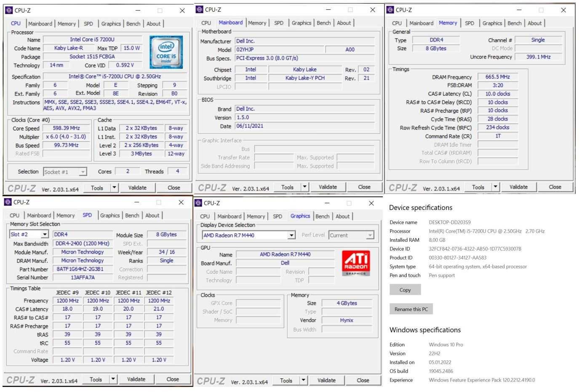582x392 pixels.
Task: Click the Memory Vendor Hynix field
Action: [x=347, y=320]
